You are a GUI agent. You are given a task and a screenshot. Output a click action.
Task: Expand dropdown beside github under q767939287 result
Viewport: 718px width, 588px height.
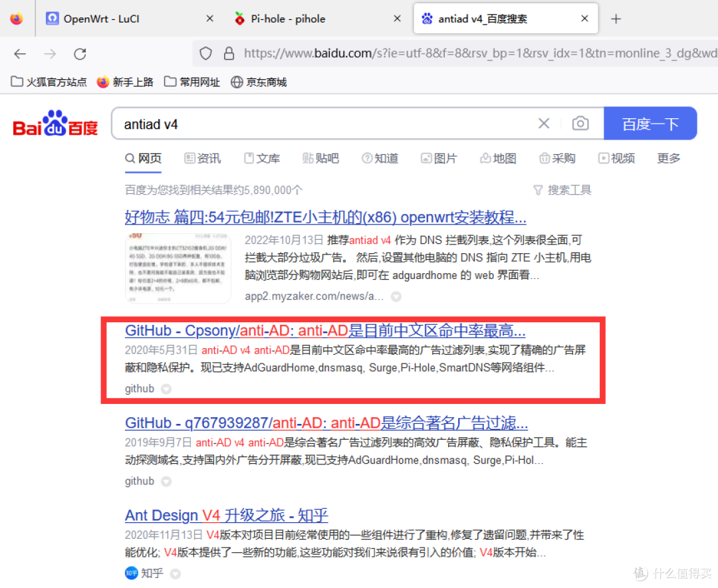tap(166, 482)
